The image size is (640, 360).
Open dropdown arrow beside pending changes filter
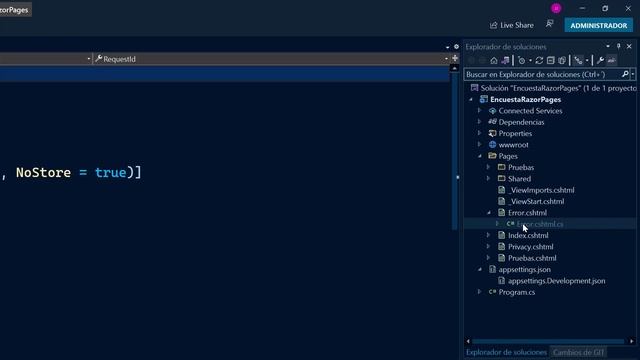(x=530, y=60)
